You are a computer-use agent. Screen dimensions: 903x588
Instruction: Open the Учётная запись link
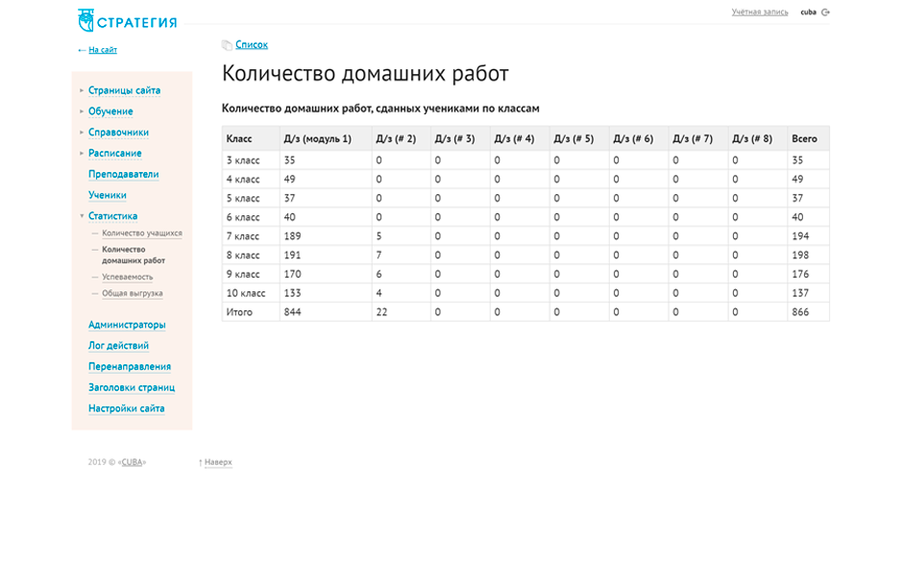click(x=759, y=12)
